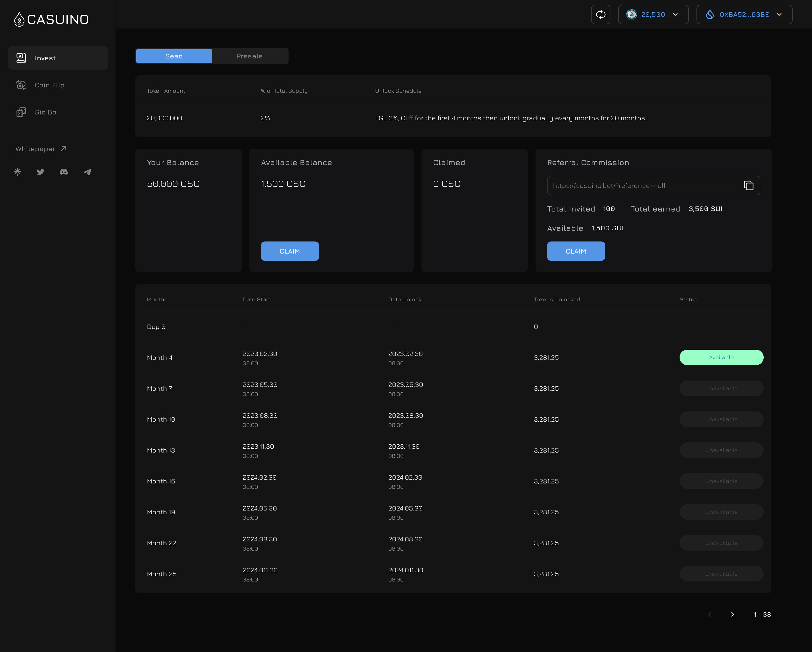Click the refresh icon in header

600,15
